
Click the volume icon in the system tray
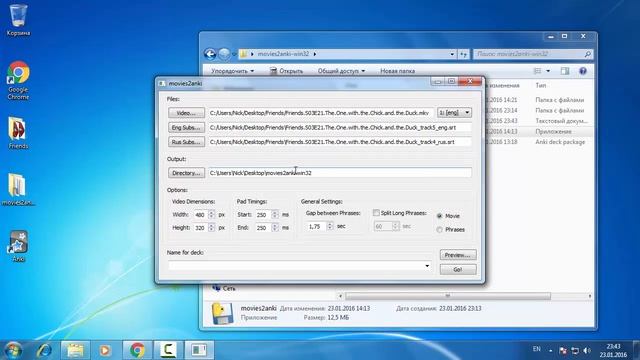587,350
